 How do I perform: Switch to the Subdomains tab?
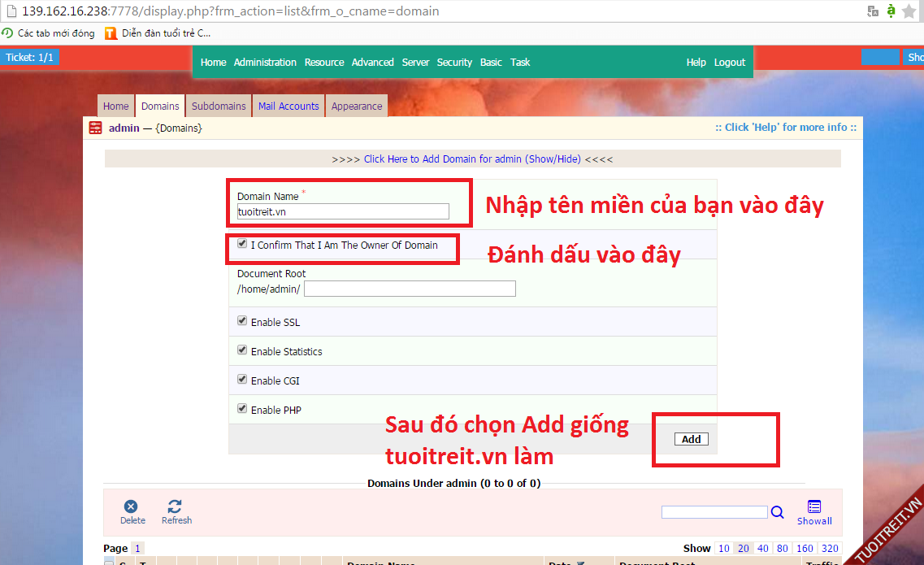219,106
